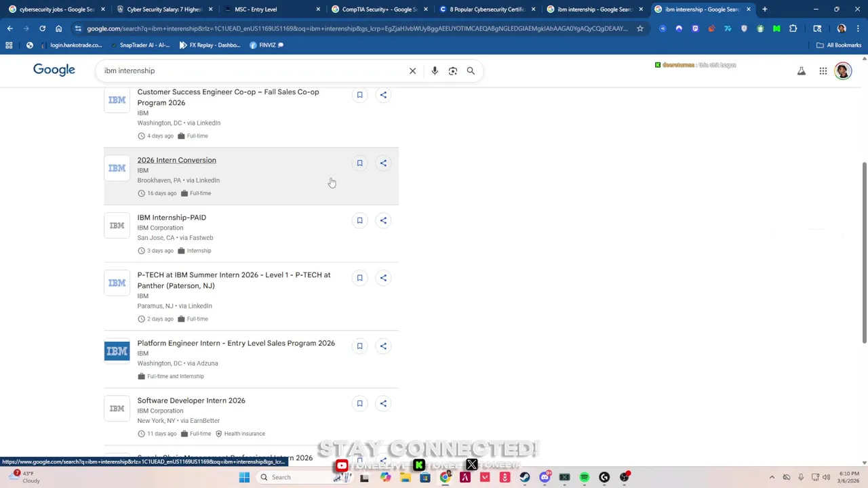Start a voice search with microphone
Screen dimensions: 868x488
(435, 70)
